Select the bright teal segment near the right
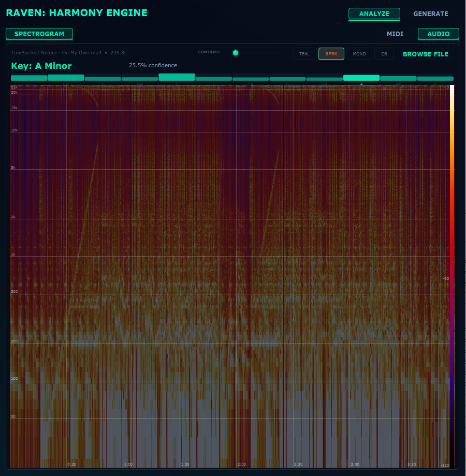This screenshot has width=466, height=476. click(361, 77)
